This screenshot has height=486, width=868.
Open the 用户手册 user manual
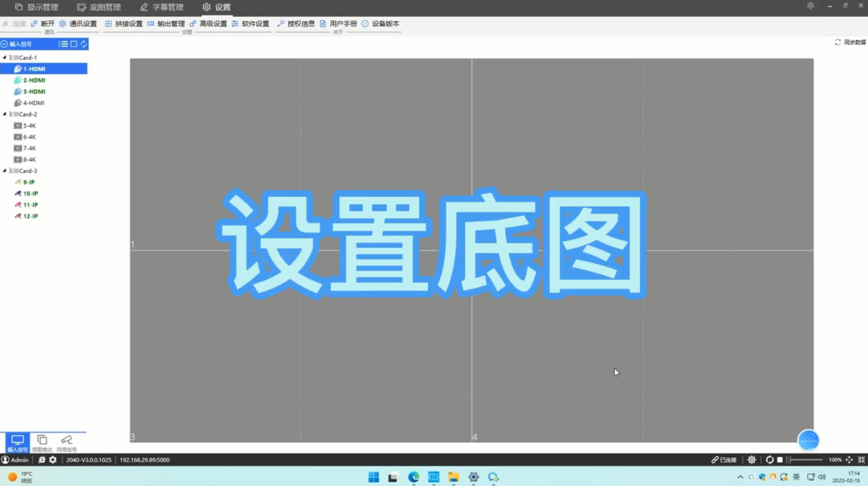click(338, 23)
